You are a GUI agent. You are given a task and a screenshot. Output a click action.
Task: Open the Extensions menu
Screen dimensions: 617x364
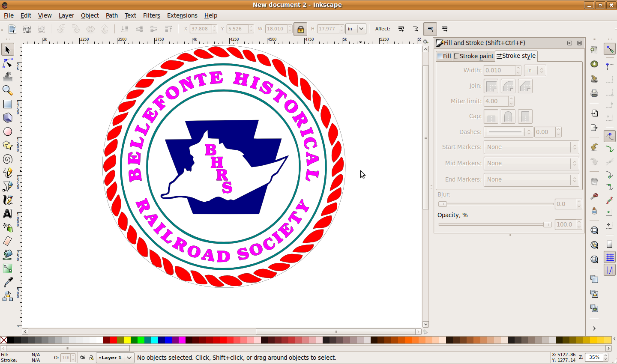[x=182, y=15]
